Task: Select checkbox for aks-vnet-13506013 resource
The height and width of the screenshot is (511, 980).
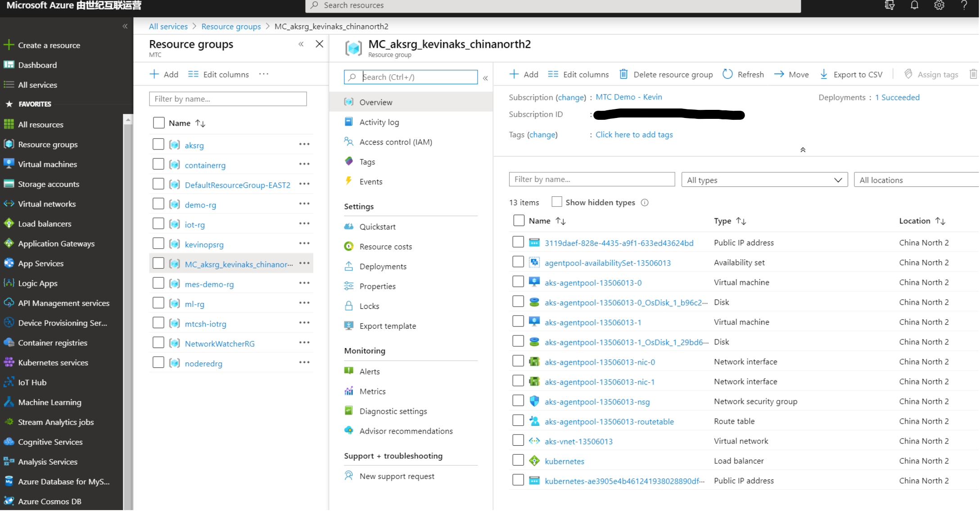Action: 518,441
